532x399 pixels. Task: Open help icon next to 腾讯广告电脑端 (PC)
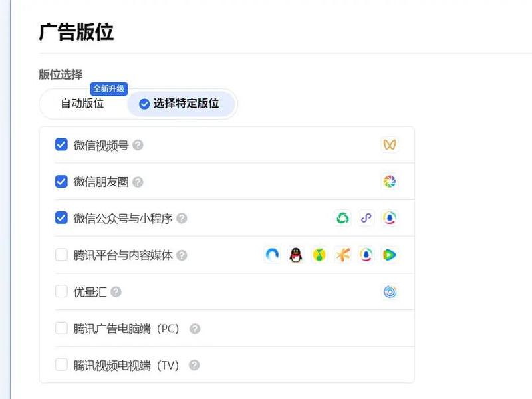(x=195, y=329)
